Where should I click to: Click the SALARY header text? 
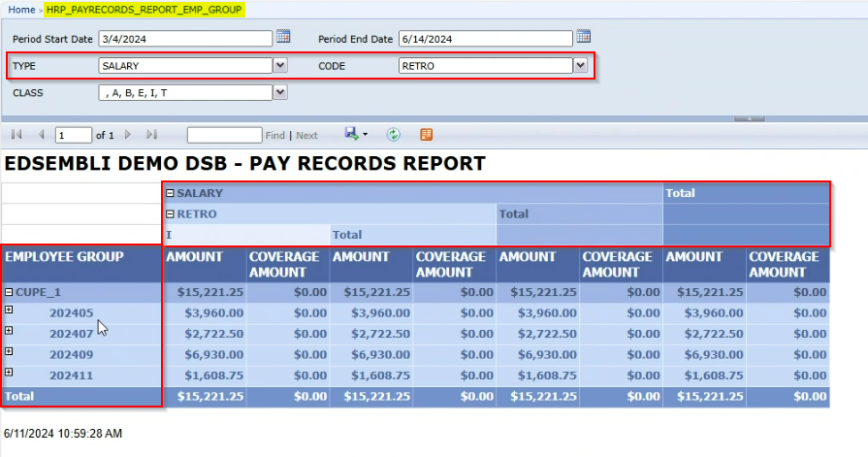200,193
